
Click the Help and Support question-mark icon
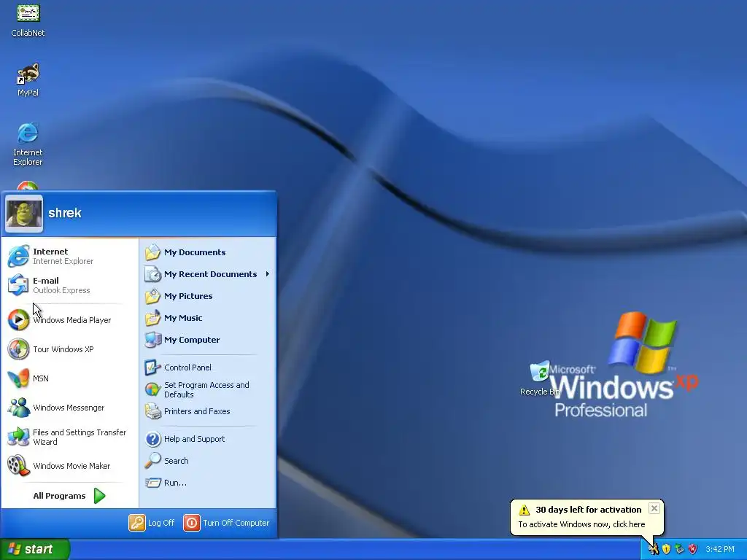click(x=153, y=438)
